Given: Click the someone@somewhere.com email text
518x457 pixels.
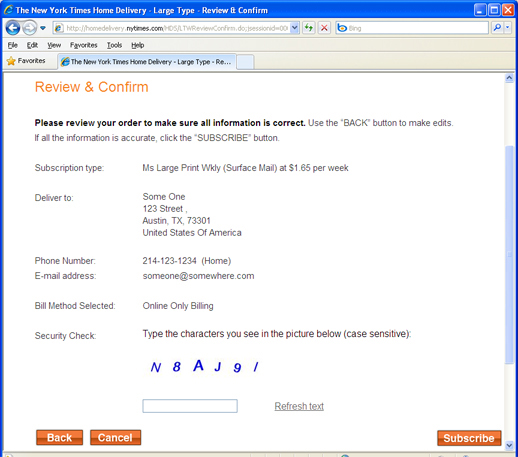Looking at the screenshot, I should (x=198, y=276).
